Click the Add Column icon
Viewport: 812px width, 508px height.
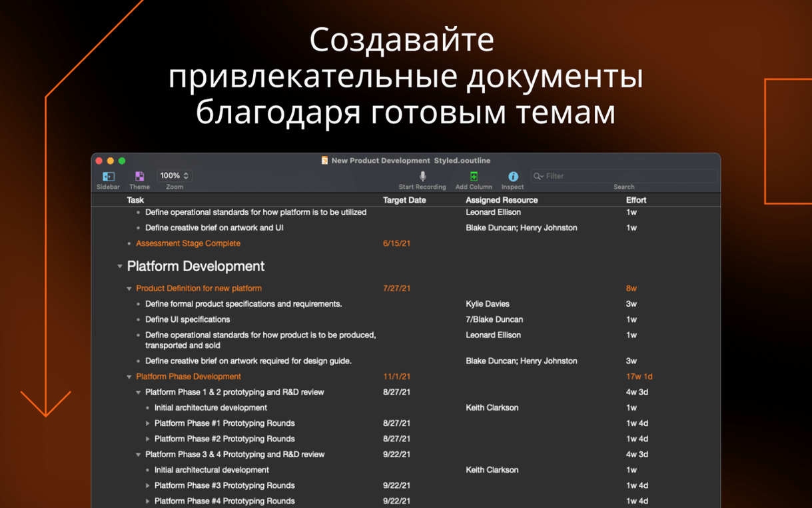point(474,176)
